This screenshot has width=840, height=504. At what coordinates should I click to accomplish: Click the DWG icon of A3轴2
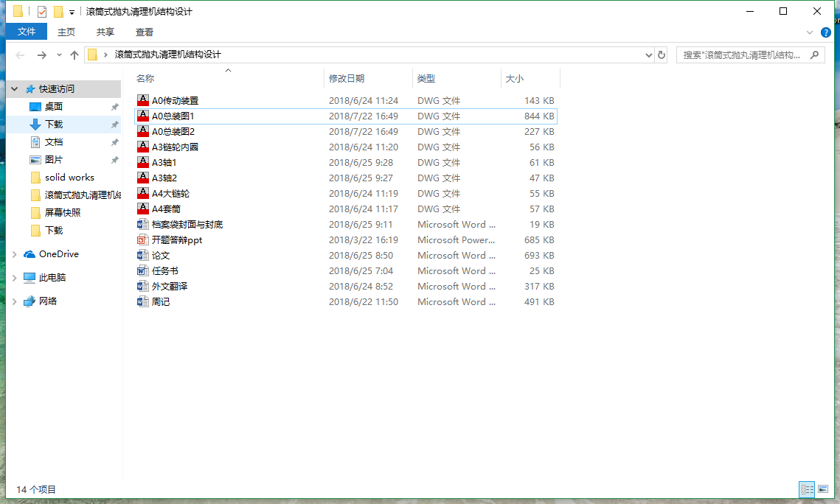142,178
